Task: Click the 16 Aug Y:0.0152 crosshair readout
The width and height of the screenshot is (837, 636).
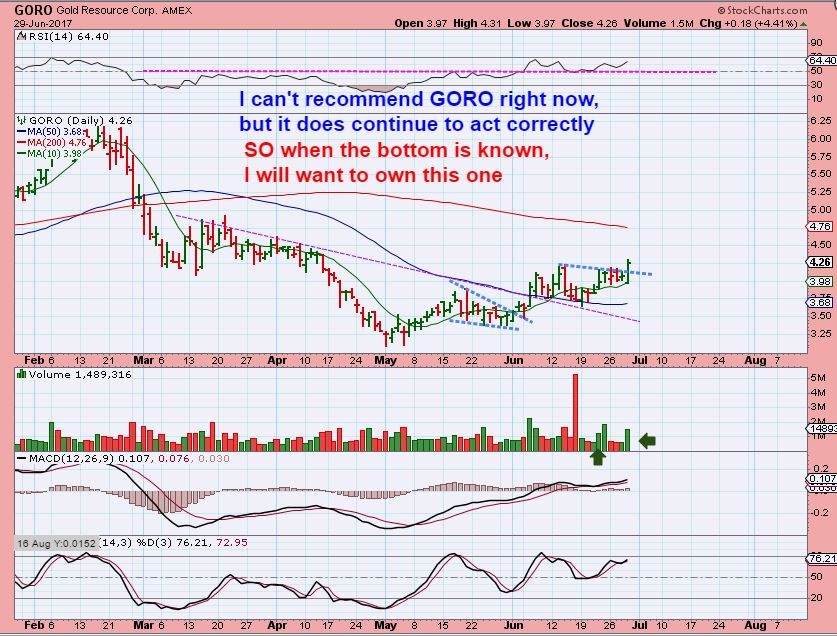Action: point(56,544)
